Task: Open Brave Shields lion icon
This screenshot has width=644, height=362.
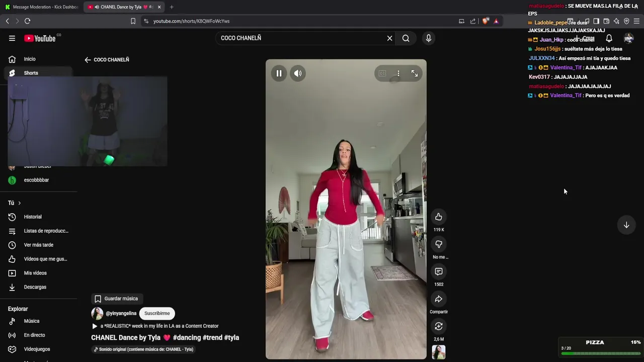Action: coord(485,21)
